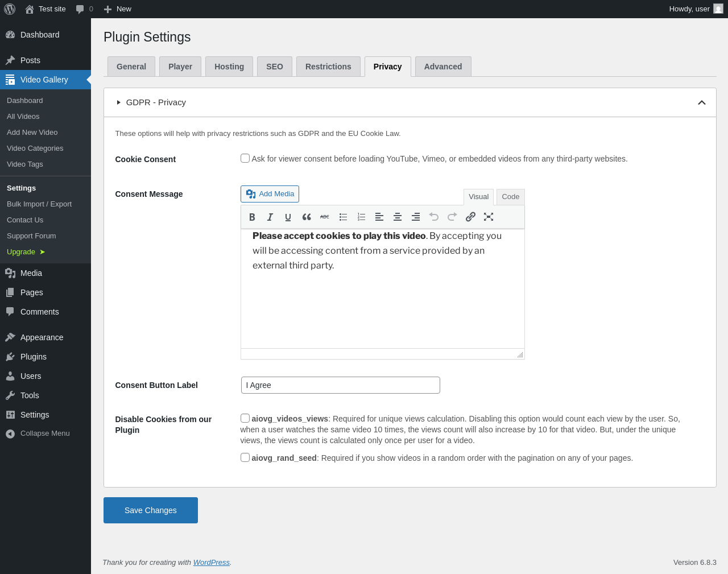Image resolution: width=728 pixels, height=574 pixels.
Task: Go to the Hosting tab
Action: pos(229,67)
